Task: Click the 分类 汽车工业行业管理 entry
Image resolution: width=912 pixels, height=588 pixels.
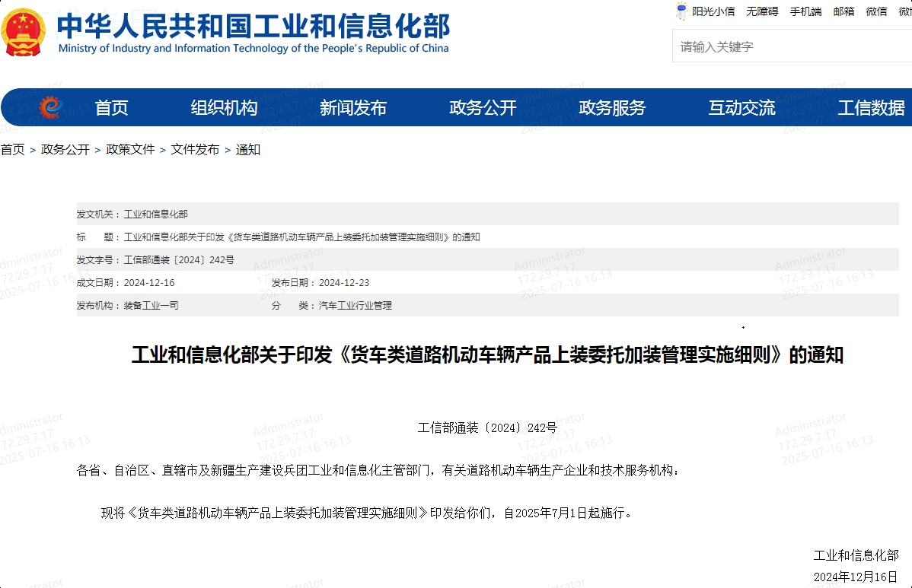Action: [x=331, y=306]
